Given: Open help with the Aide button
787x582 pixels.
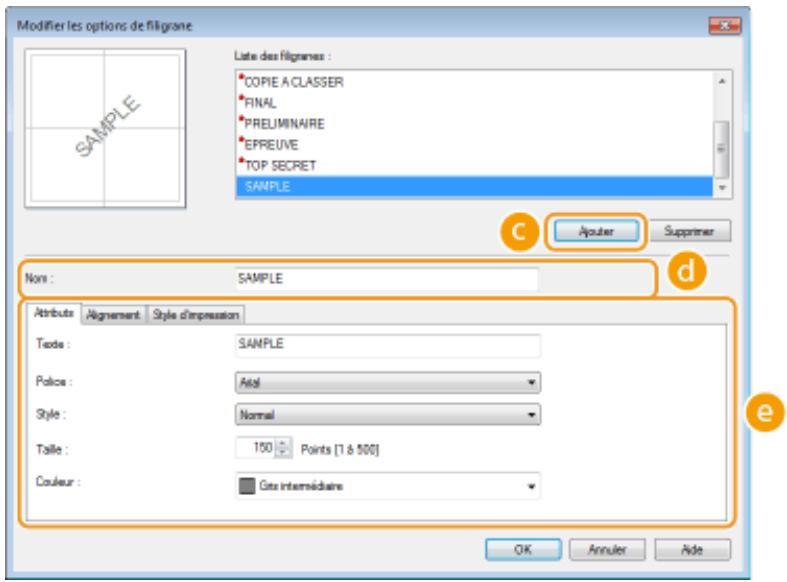Looking at the screenshot, I should (692, 549).
